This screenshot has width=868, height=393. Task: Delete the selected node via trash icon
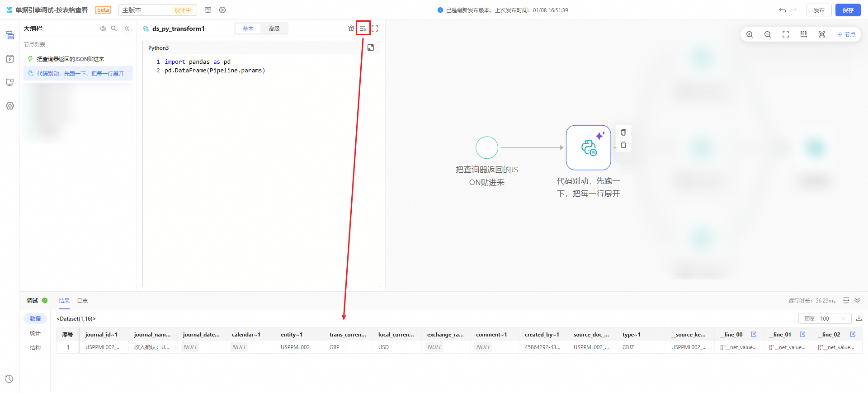point(623,145)
